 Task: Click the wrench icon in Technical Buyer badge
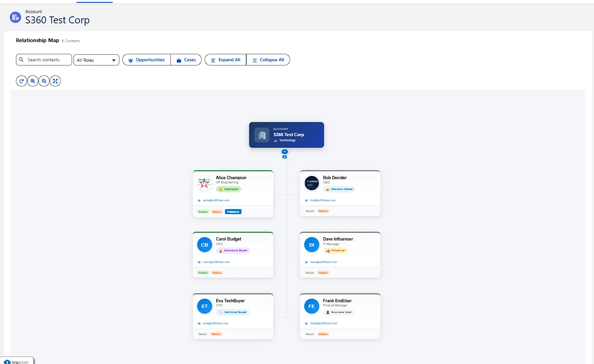220,312
